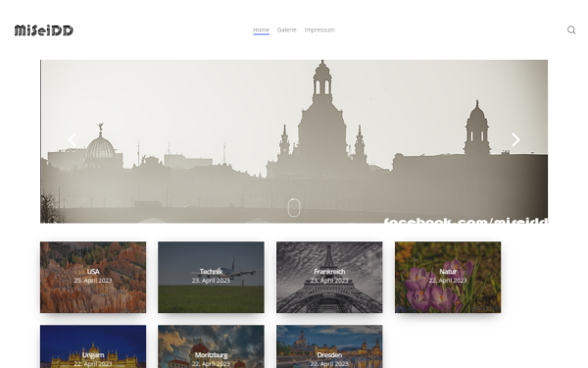Viewport: 588px width, 368px height.
Task: Click the USA title text
Action: [x=93, y=272]
